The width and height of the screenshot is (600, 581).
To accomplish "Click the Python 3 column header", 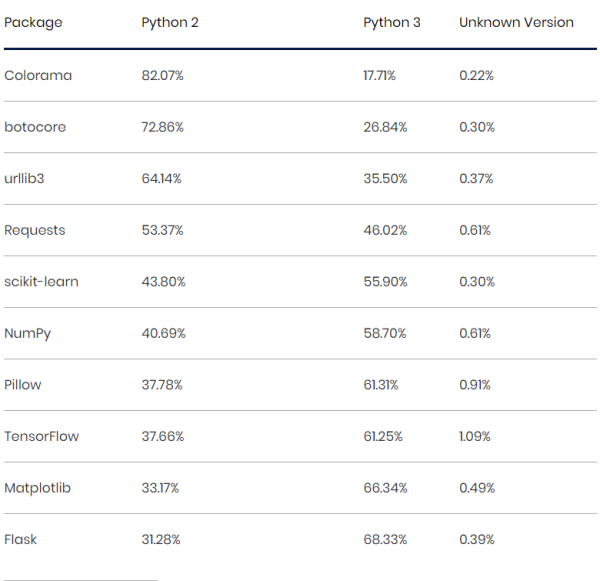I will click(x=391, y=22).
